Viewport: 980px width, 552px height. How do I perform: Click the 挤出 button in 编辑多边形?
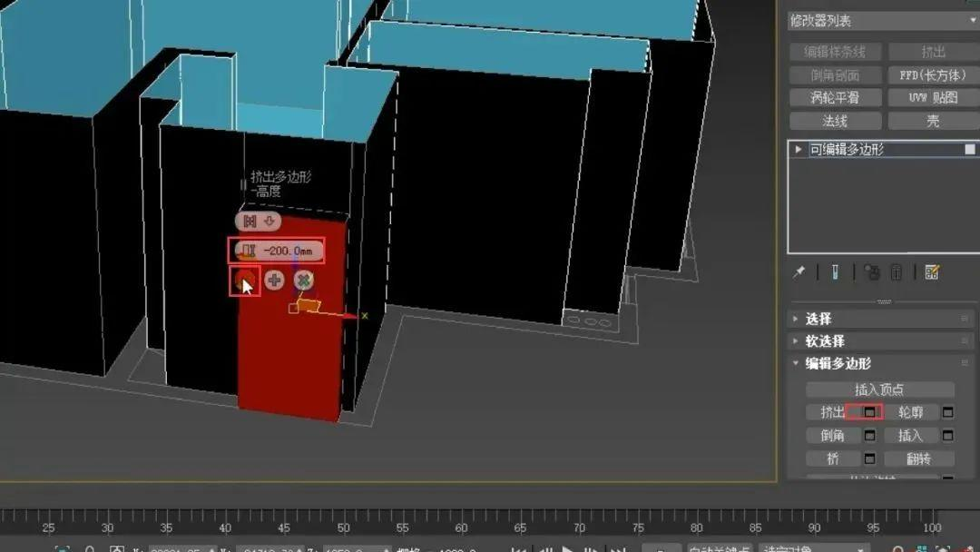[832, 412]
